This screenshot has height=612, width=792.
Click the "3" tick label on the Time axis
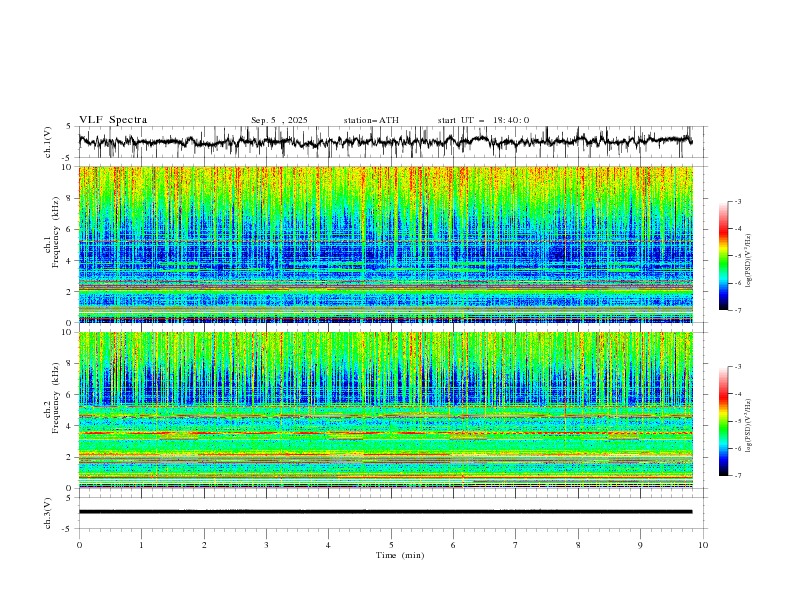pyautogui.click(x=266, y=545)
